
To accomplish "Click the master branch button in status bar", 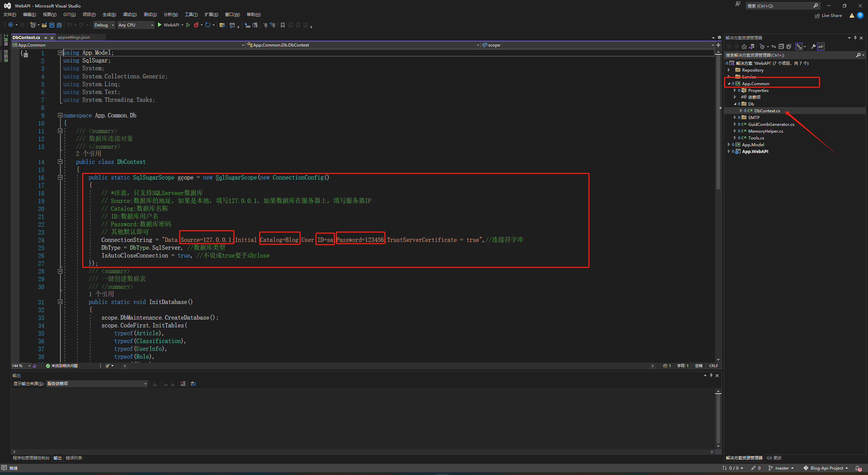I will click(781, 468).
